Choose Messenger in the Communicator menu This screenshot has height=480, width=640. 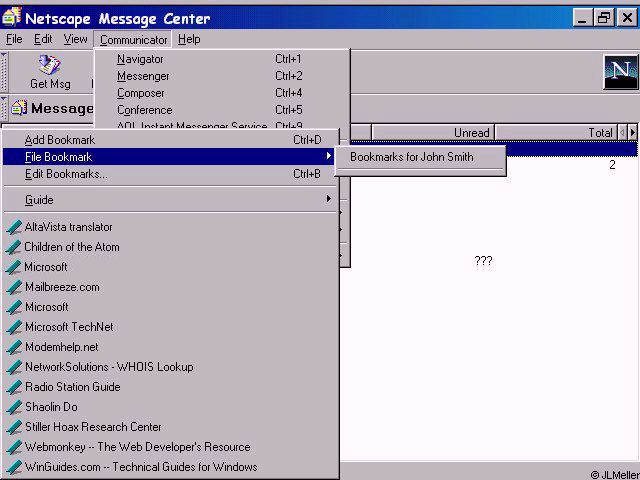pyautogui.click(x=222, y=76)
